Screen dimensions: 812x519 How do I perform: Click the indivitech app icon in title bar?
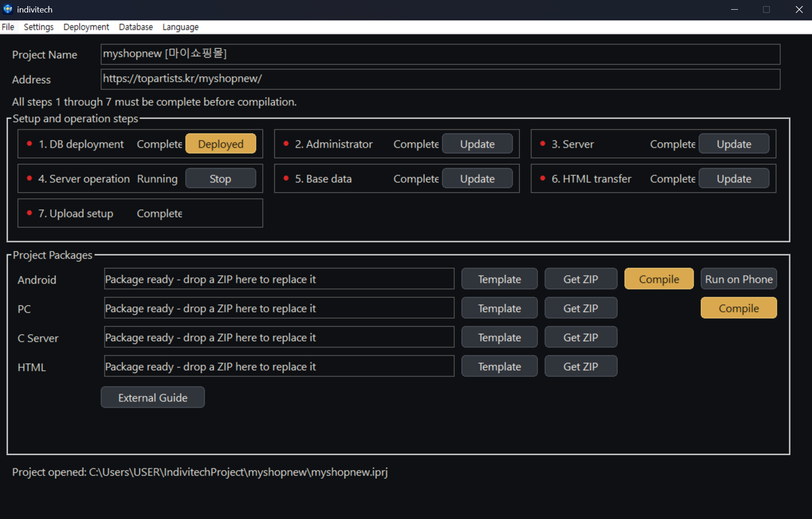pyautogui.click(x=8, y=9)
